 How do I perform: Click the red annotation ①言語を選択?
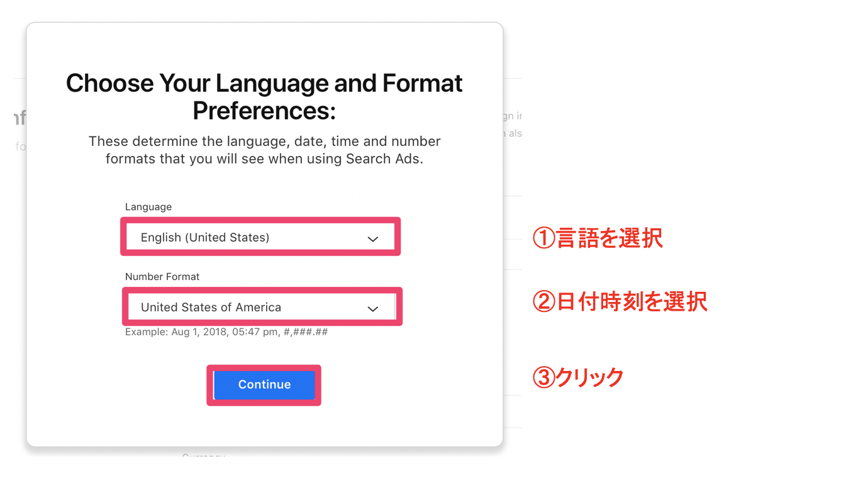pyautogui.click(x=598, y=238)
